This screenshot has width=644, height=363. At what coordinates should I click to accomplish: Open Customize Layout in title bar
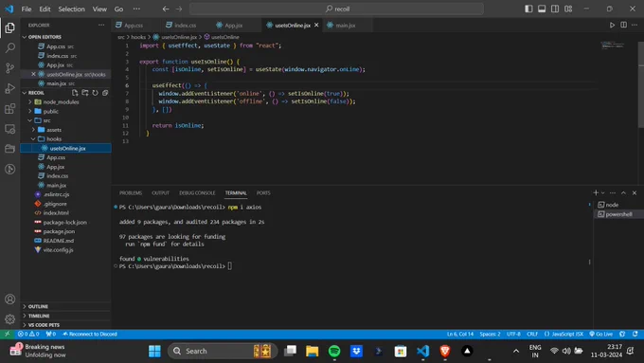[x=568, y=9]
